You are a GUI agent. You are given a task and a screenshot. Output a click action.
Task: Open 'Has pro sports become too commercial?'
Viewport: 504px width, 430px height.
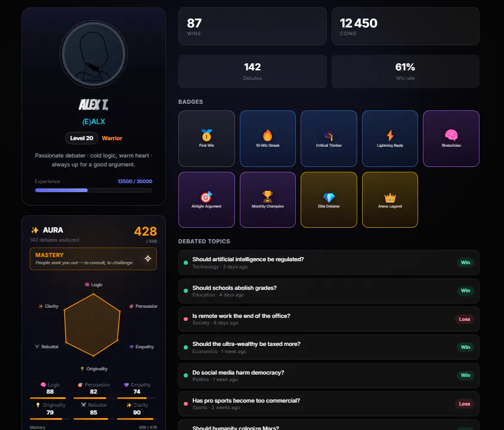tap(329, 404)
